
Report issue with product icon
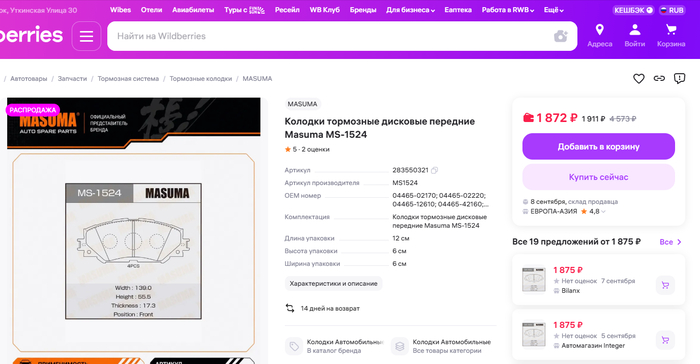(x=679, y=79)
